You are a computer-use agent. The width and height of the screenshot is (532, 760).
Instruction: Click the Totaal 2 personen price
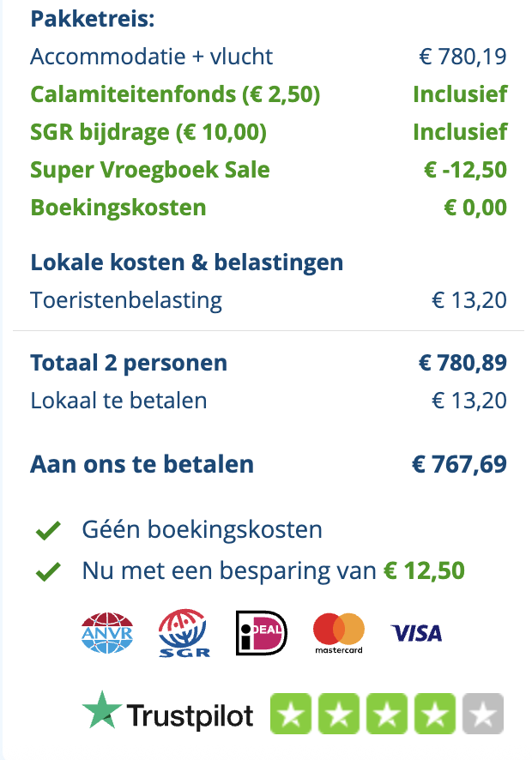(x=462, y=363)
